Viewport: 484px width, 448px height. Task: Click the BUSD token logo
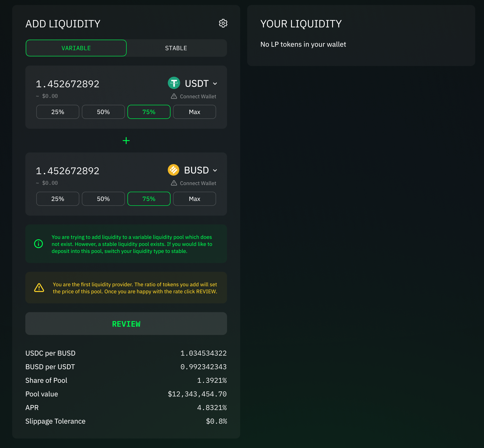pos(173,170)
